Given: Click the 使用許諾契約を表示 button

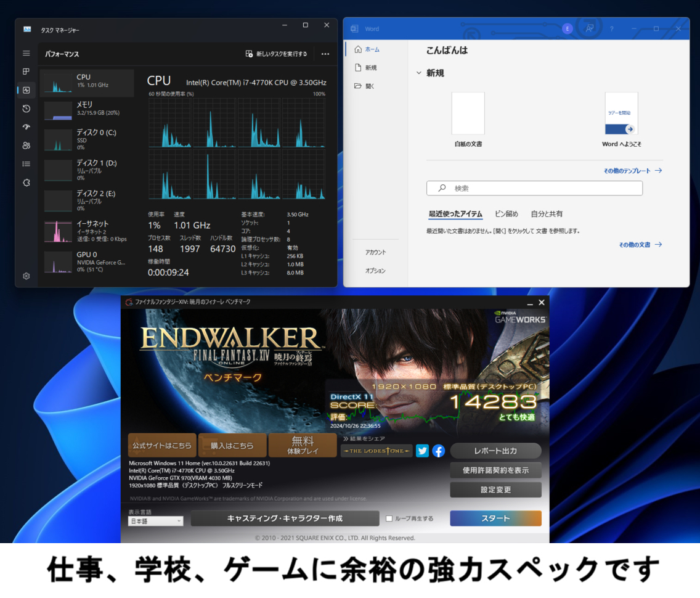Looking at the screenshot, I should (x=495, y=470).
